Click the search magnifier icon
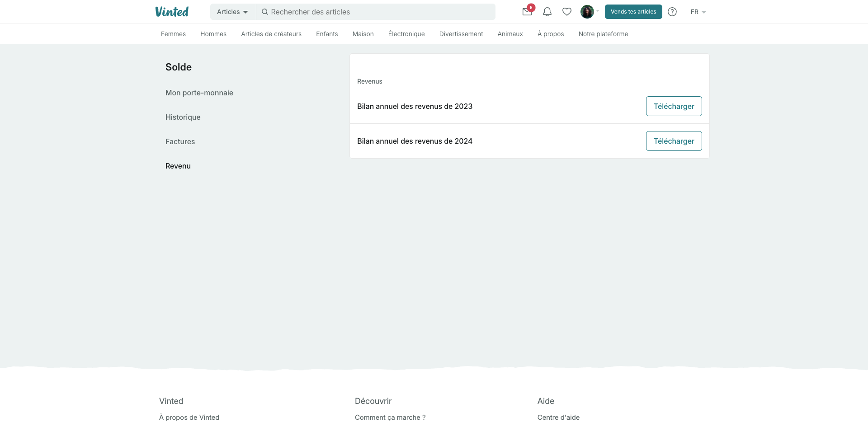Image resolution: width=868 pixels, height=422 pixels. click(x=265, y=12)
